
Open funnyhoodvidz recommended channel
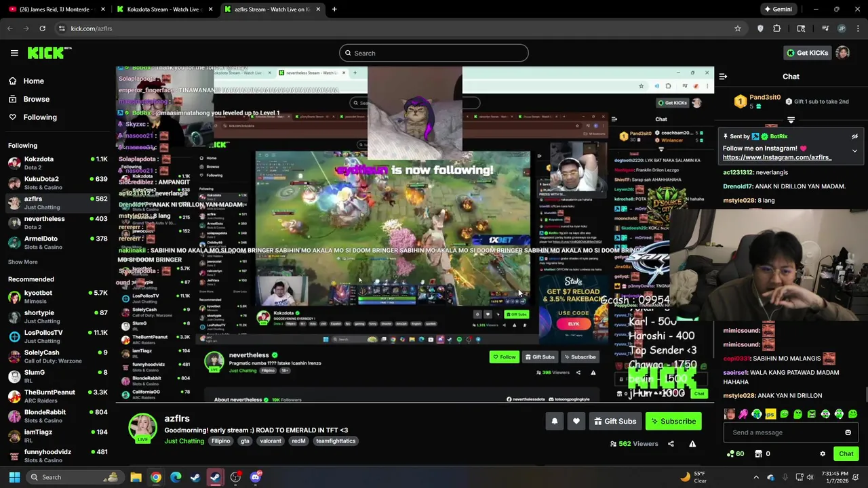(58, 456)
